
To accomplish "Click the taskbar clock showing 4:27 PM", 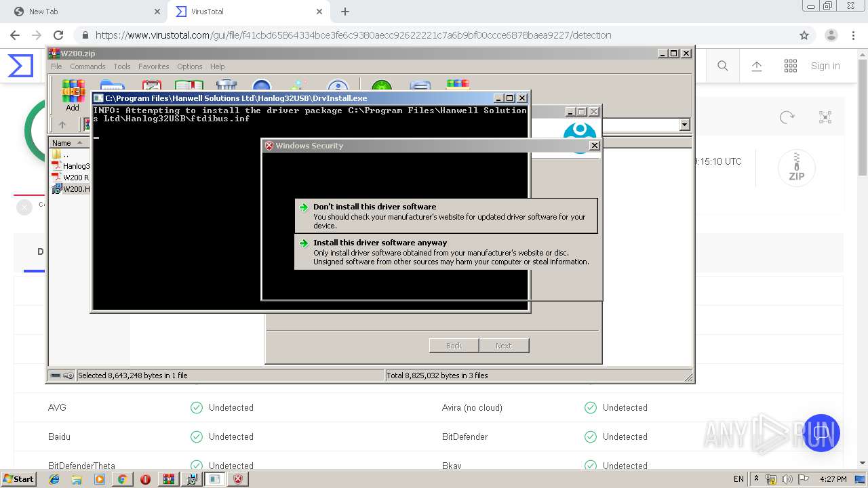I will pos(833,479).
